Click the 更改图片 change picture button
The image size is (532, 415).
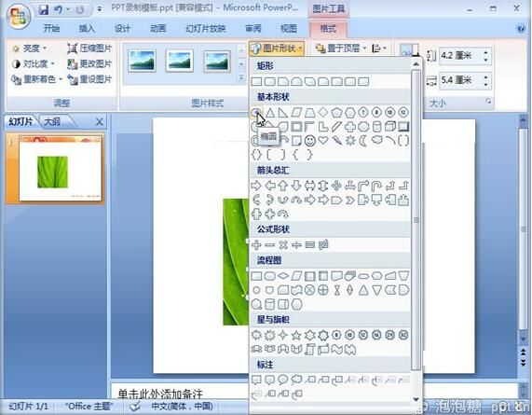[89, 63]
